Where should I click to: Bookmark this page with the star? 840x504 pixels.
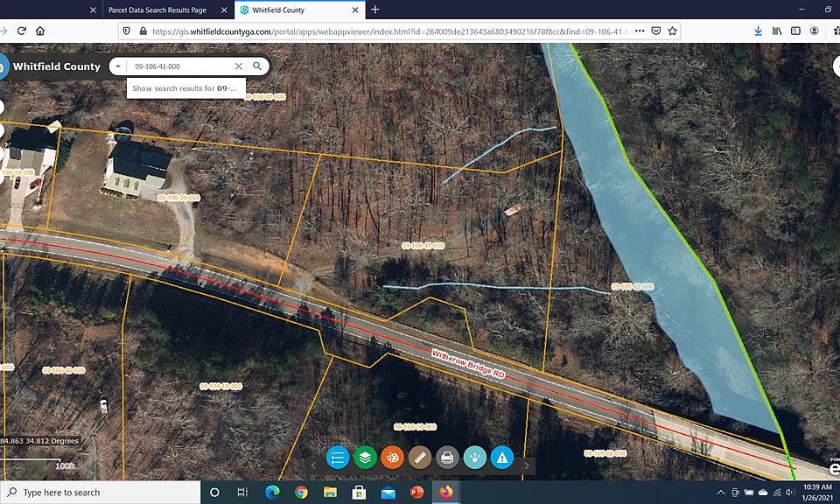(x=672, y=31)
